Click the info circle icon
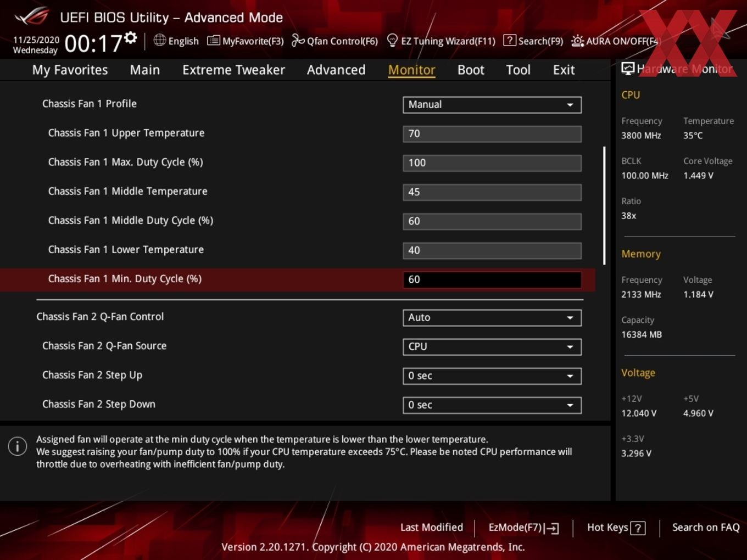This screenshot has width=747, height=560. tap(18, 446)
